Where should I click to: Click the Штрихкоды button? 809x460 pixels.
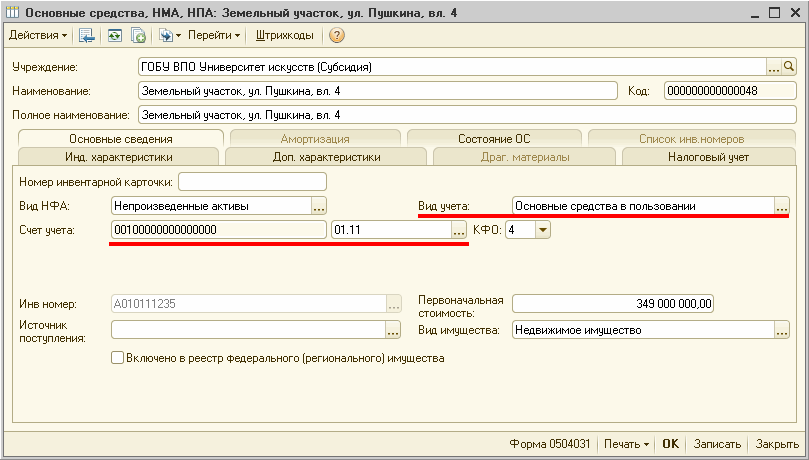[284, 35]
